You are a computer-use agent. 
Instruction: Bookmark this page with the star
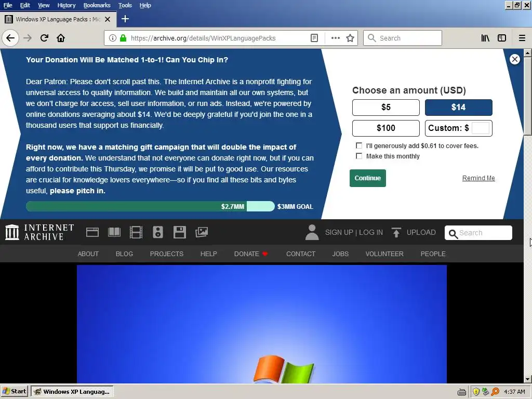coord(350,38)
